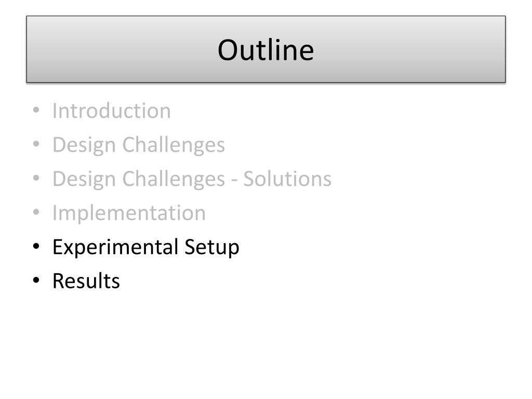Click the word Solutions in third item
The image size is (532, 399).
click(287, 179)
